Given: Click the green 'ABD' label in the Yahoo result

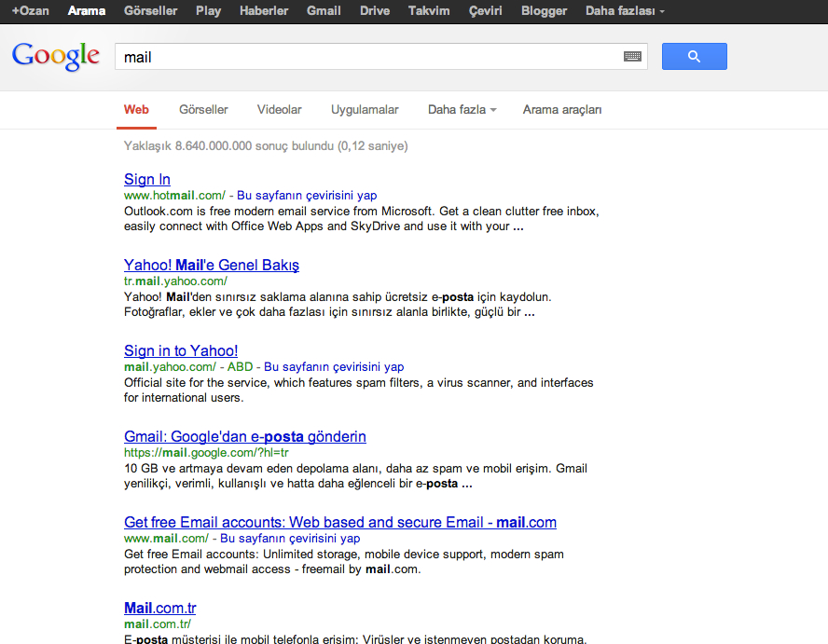Looking at the screenshot, I should 241,367.
